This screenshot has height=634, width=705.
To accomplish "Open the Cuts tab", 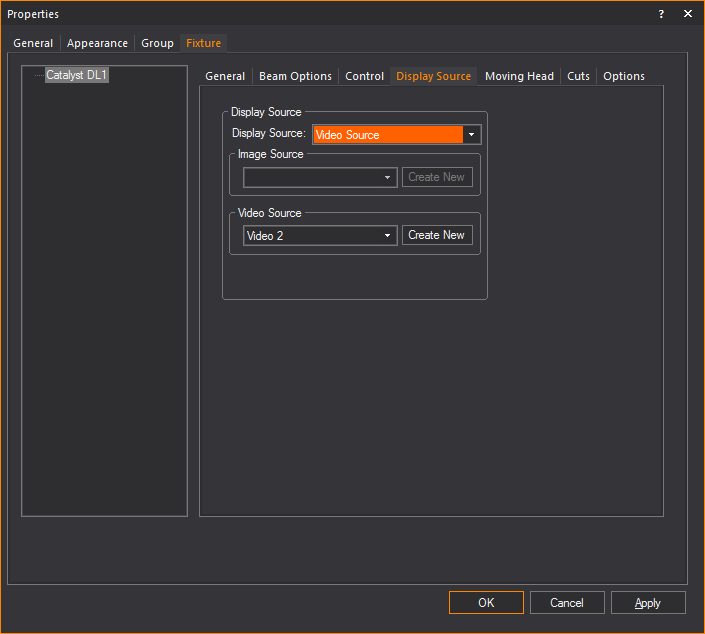I will pos(578,76).
